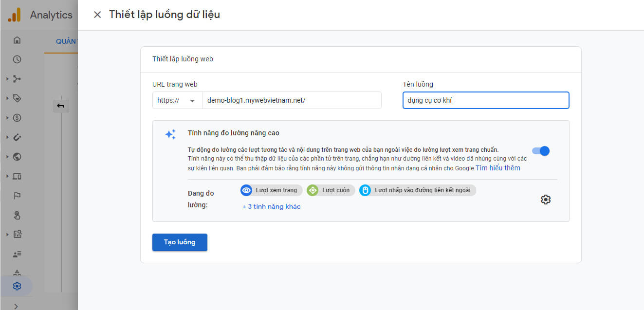This screenshot has height=310, width=644.
Task: Expand the tag Engagement sidebar section arrow
Action: pyautogui.click(x=7, y=98)
